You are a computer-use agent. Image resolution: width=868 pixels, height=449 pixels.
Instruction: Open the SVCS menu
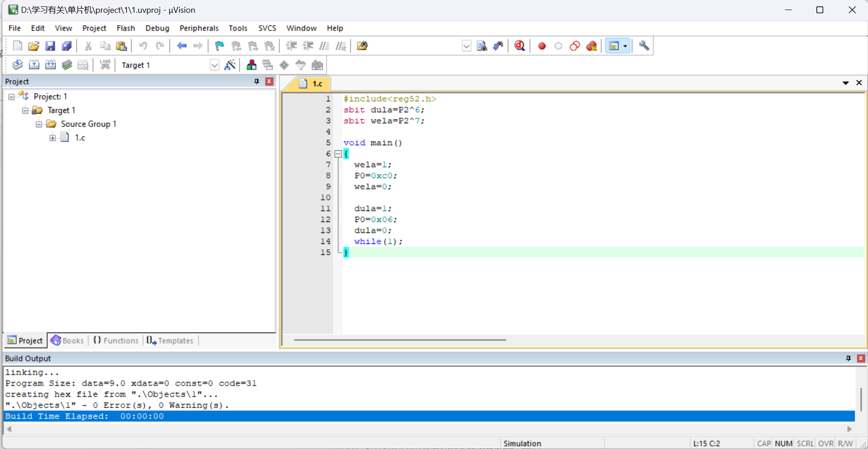267,28
